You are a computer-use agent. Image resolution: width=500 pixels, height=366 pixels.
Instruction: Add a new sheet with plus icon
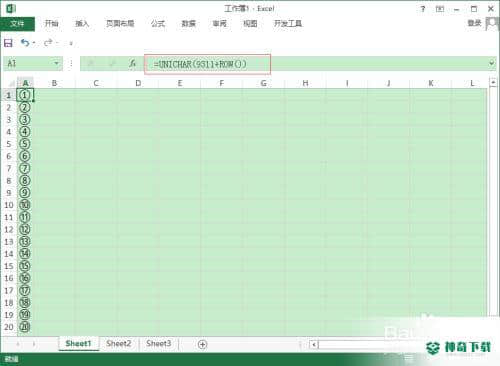(202, 344)
